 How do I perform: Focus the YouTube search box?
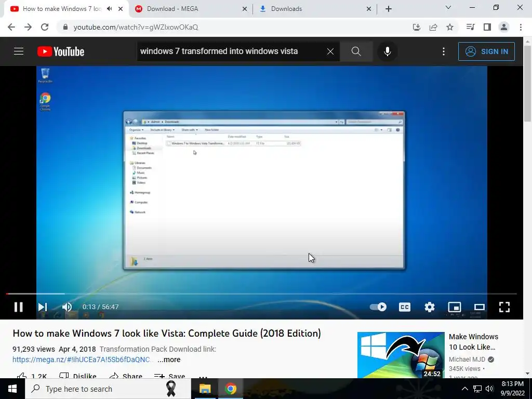point(231,51)
